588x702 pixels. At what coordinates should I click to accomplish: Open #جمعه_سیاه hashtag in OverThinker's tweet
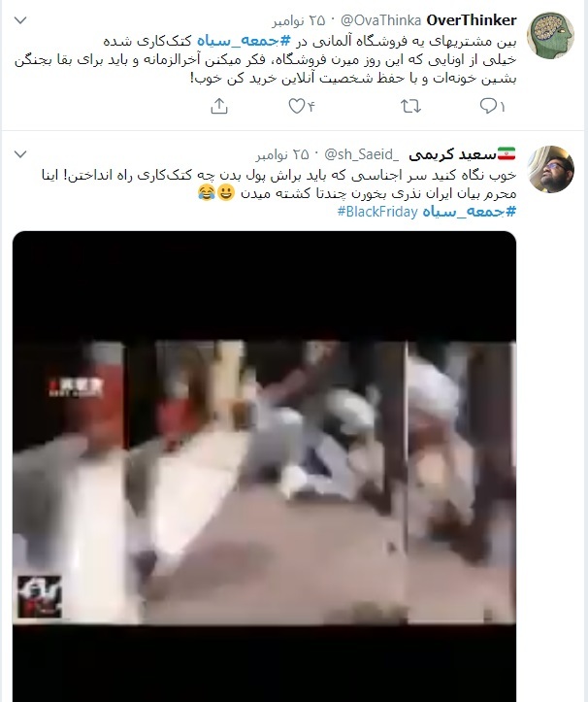tap(244, 41)
